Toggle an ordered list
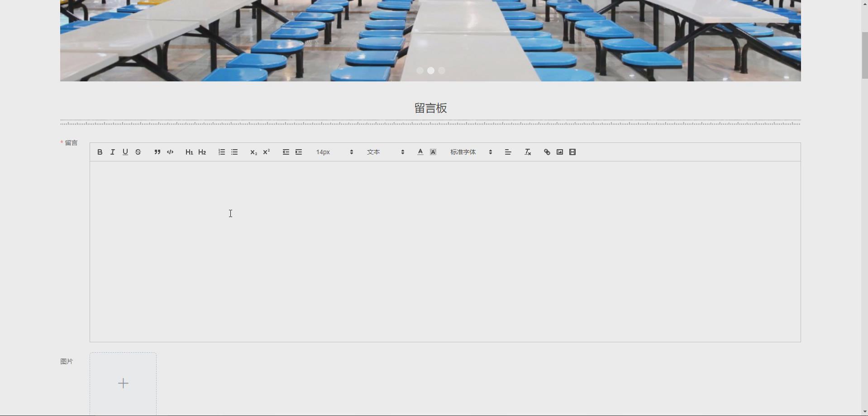The image size is (868, 416). point(221,152)
